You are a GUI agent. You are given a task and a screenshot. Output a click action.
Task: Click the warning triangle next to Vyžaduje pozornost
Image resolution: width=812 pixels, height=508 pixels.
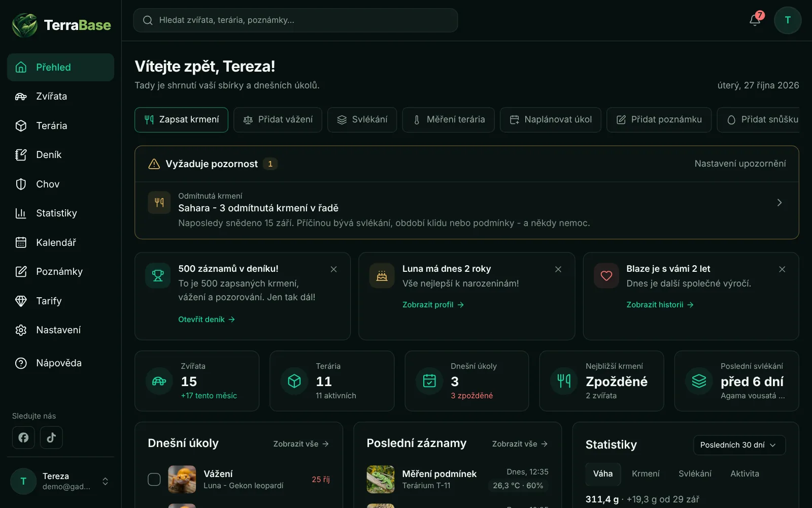coord(154,164)
